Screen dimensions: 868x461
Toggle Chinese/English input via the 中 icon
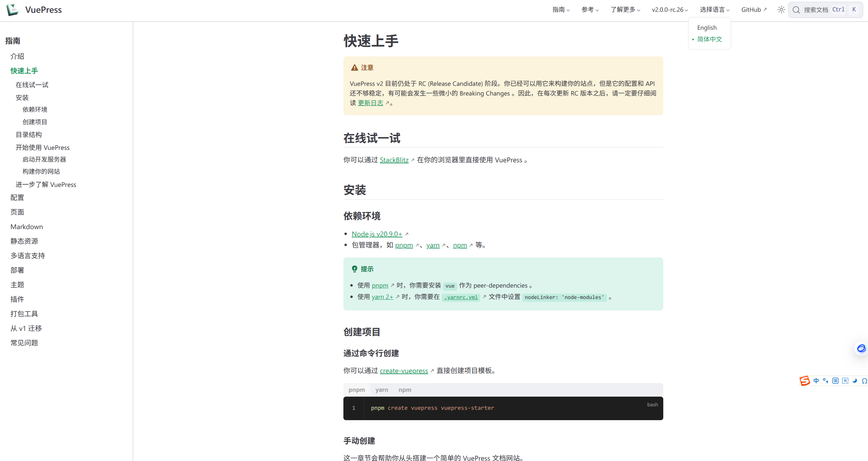point(816,381)
